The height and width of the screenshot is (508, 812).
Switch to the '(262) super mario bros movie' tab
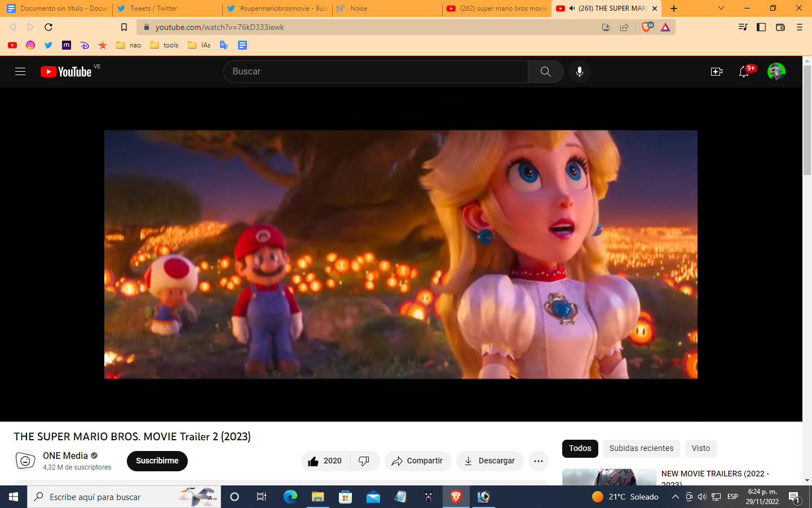[497, 8]
